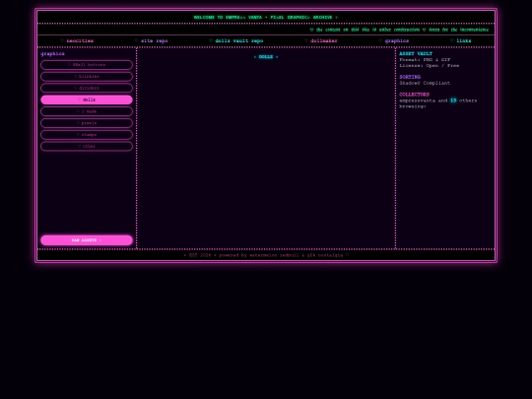Click the under construction marquee text

(x=399, y=30)
